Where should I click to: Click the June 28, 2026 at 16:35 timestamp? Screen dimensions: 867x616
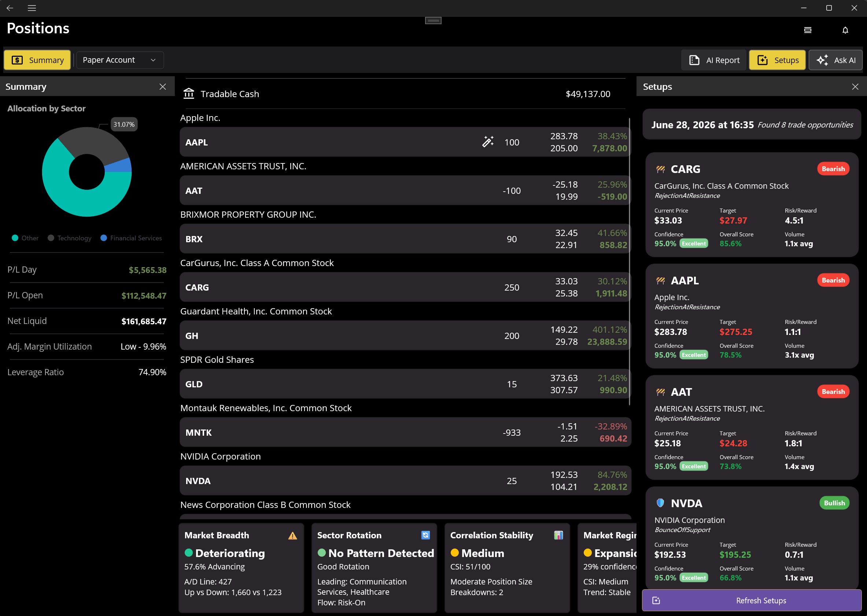pyautogui.click(x=702, y=125)
